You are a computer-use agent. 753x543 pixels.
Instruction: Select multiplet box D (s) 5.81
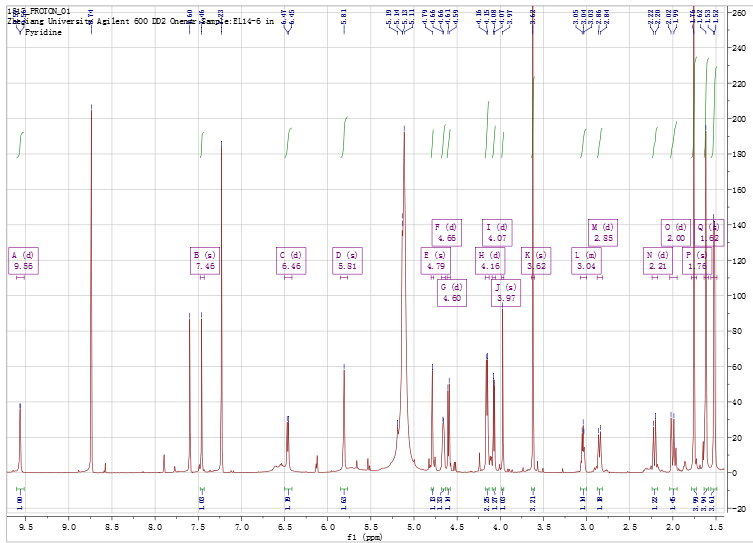(347, 261)
